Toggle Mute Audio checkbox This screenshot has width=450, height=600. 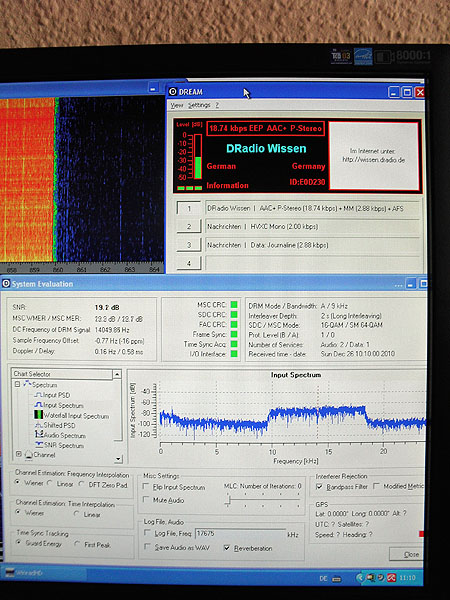coord(146,499)
